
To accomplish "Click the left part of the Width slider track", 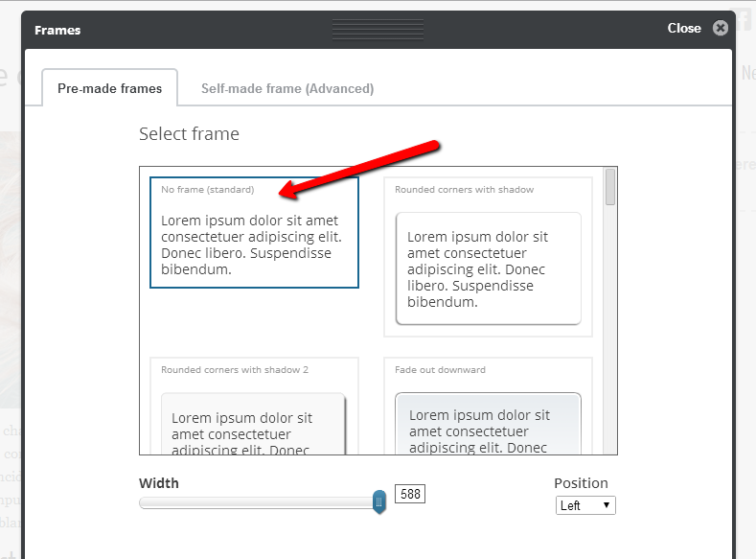I will tap(211, 502).
